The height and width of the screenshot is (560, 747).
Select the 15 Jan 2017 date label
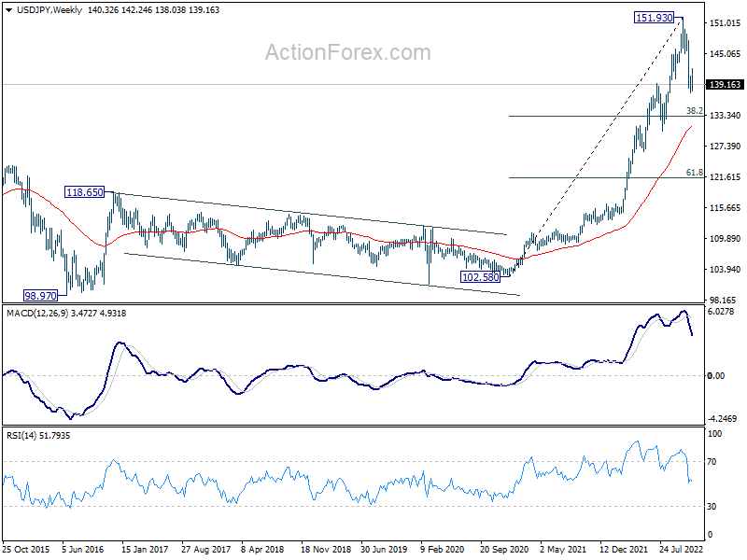coord(145,550)
